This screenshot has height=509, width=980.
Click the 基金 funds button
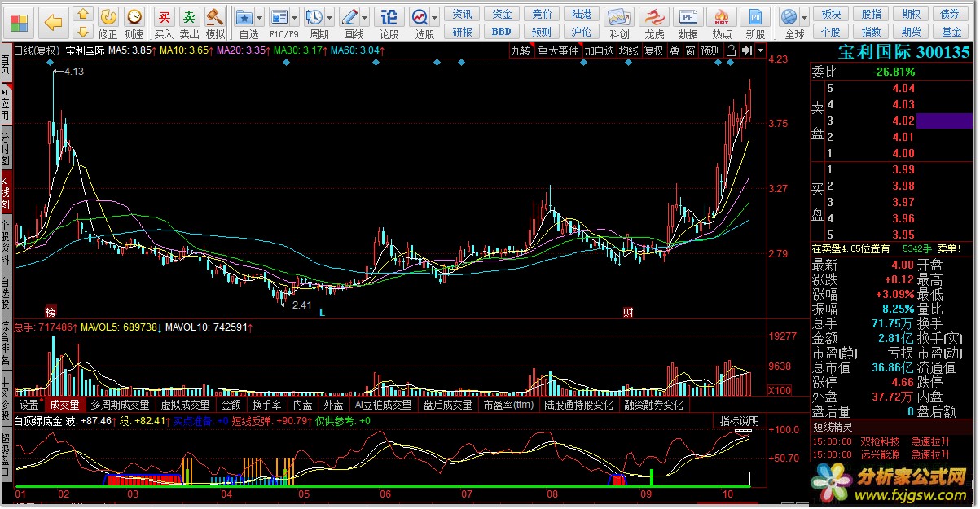tap(951, 32)
